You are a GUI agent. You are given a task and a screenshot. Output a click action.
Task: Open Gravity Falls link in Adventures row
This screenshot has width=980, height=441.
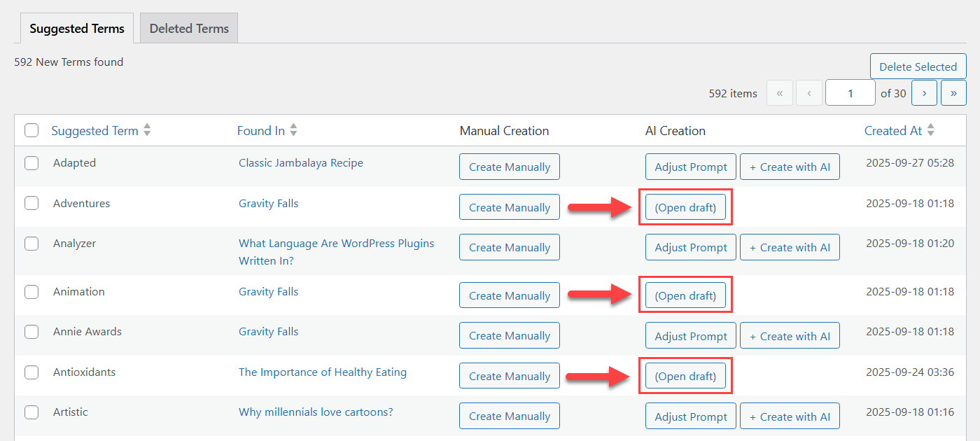tap(268, 204)
